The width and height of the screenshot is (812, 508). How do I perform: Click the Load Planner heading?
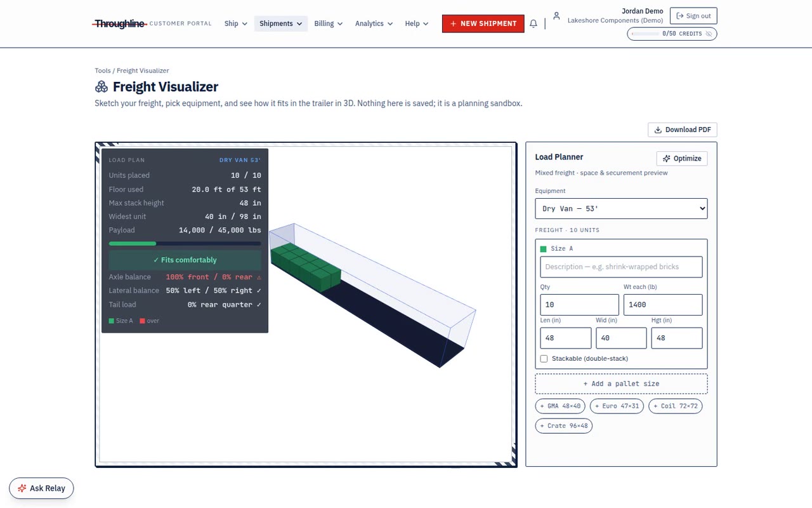tap(559, 157)
